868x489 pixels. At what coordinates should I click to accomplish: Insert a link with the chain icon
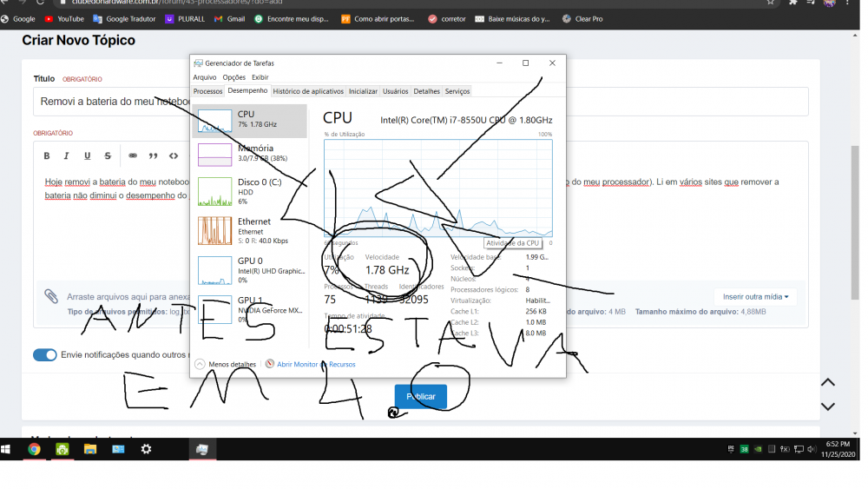[133, 156]
